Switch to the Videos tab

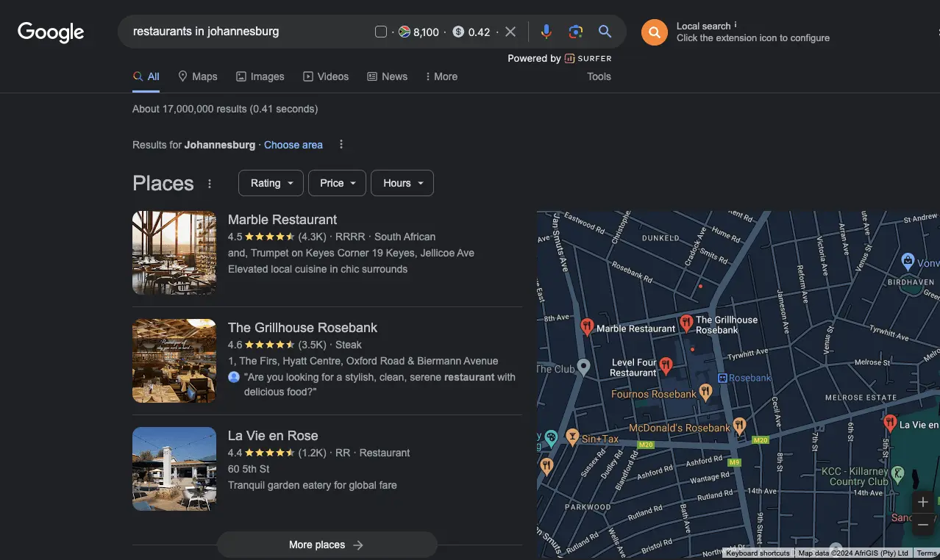326,76
